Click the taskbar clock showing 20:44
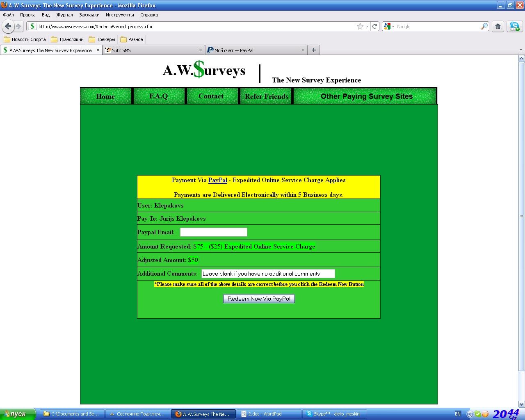The image size is (525, 420). pyautogui.click(x=507, y=414)
